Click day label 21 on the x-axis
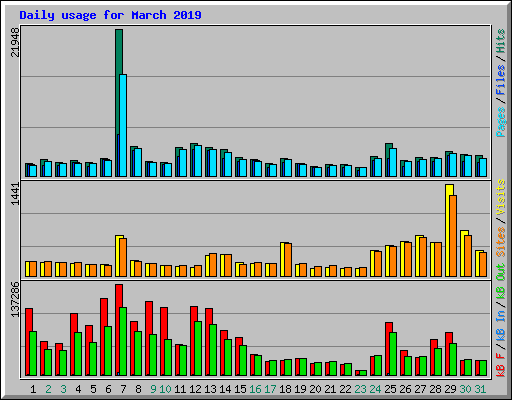 pyautogui.click(x=330, y=389)
